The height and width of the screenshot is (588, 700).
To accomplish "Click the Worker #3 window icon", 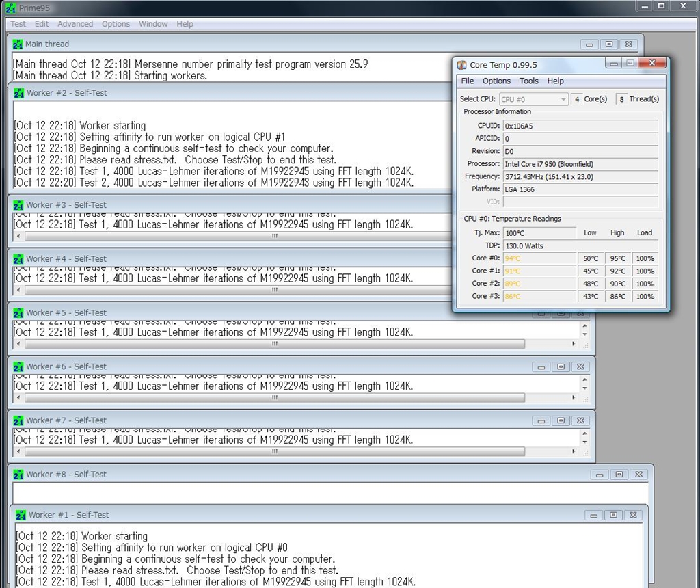I will [x=18, y=205].
